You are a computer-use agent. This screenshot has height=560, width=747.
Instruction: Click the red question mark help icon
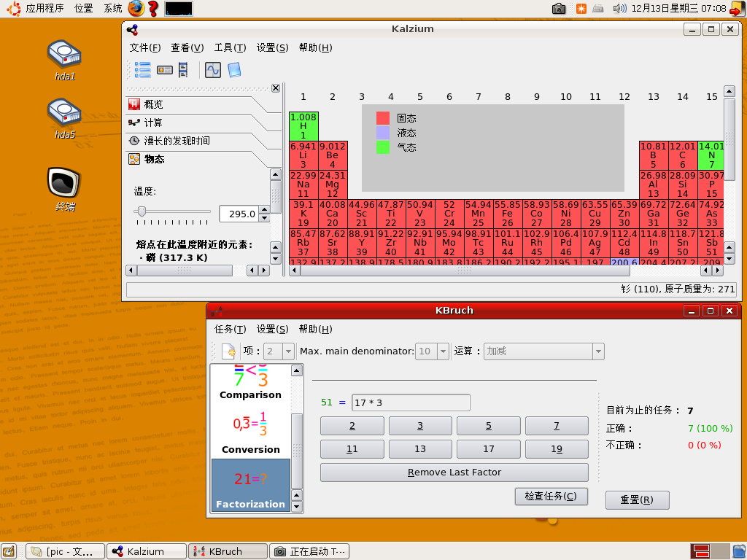coord(153,9)
